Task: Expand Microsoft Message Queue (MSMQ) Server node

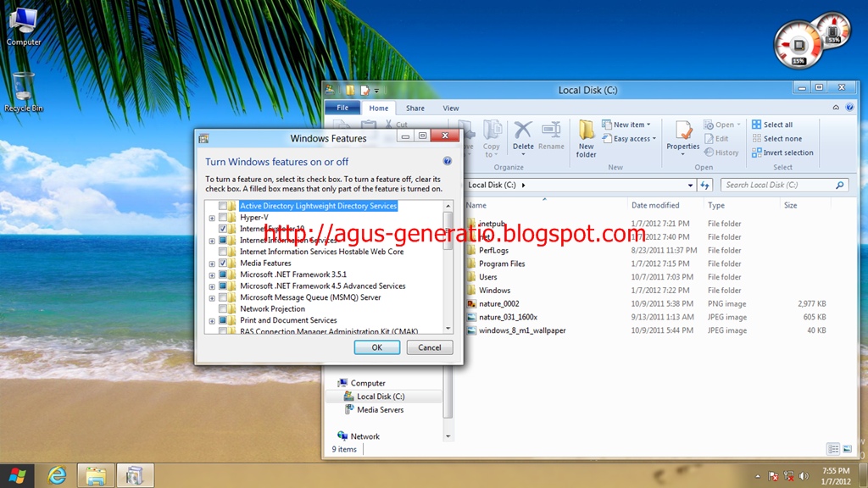Action: tap(212, 297)
